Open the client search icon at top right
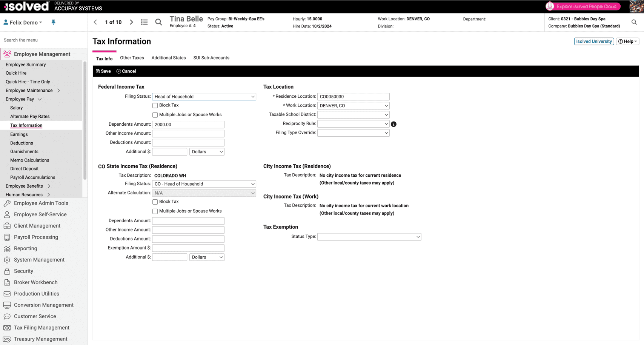The image size is (644, 345). point(634,22)
